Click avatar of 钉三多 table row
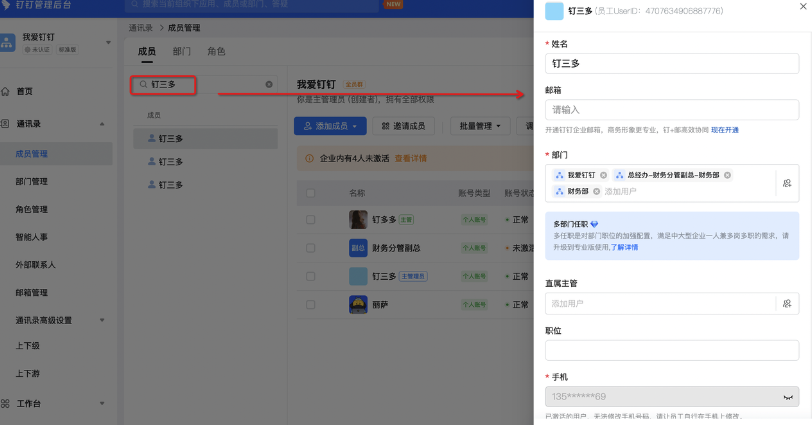 click(358, 276)
